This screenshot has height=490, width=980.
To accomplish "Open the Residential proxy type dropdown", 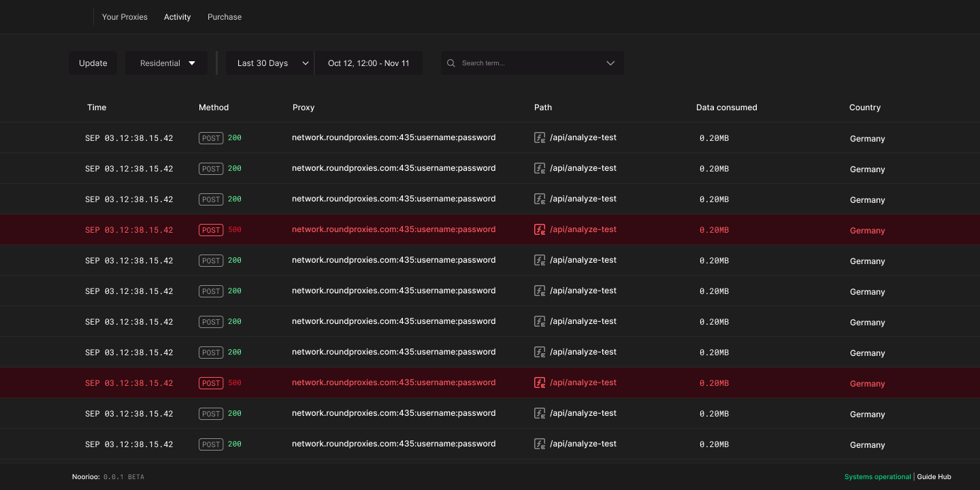I will pyautogui.click(x=166, y=63).
